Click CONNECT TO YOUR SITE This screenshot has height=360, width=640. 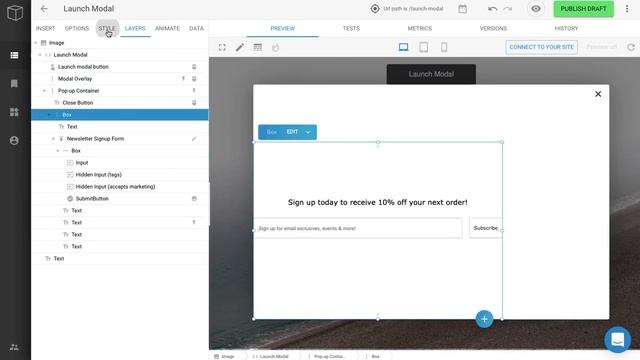pyautogui.click(x=542, y=47)
